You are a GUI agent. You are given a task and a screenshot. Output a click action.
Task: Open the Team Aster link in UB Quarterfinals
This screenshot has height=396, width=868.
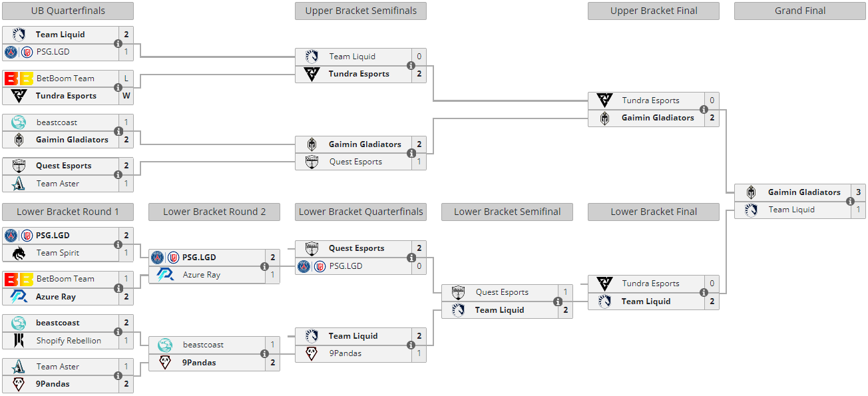tap(57, 184)
